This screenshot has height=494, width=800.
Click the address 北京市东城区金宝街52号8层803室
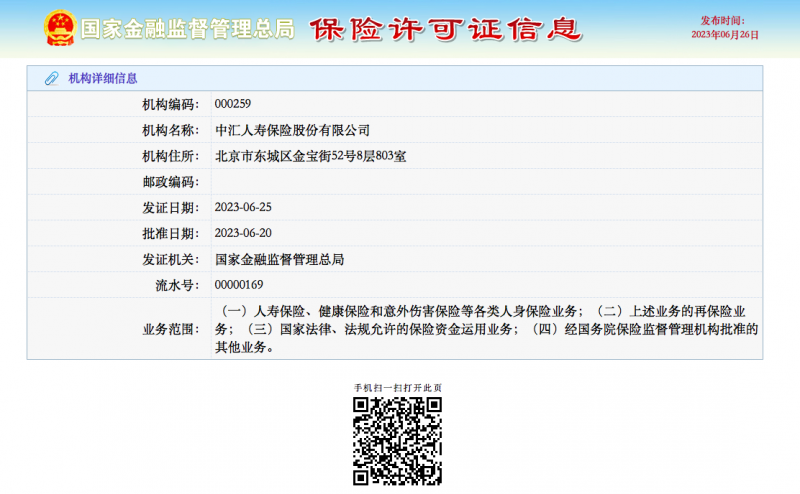point(311,156)
